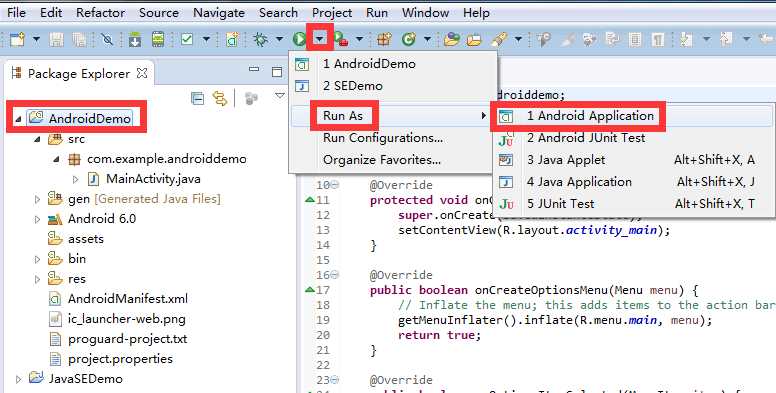Choose 4 Java Application entry

[x=632, y=182]
